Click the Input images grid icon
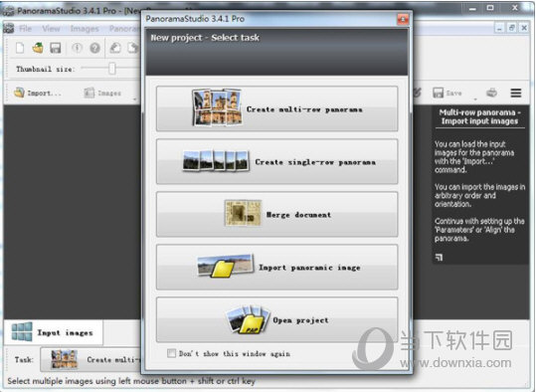Image resolution: width=536 pixels, height=392 pixels. (x=22, y=331)
